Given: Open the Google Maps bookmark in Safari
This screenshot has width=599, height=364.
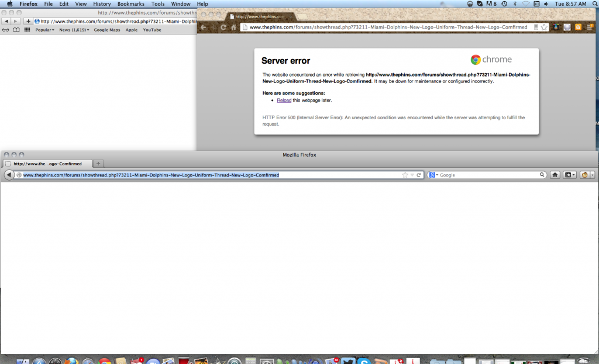Looking at the screenshot, I should click(x=107, y=30).
